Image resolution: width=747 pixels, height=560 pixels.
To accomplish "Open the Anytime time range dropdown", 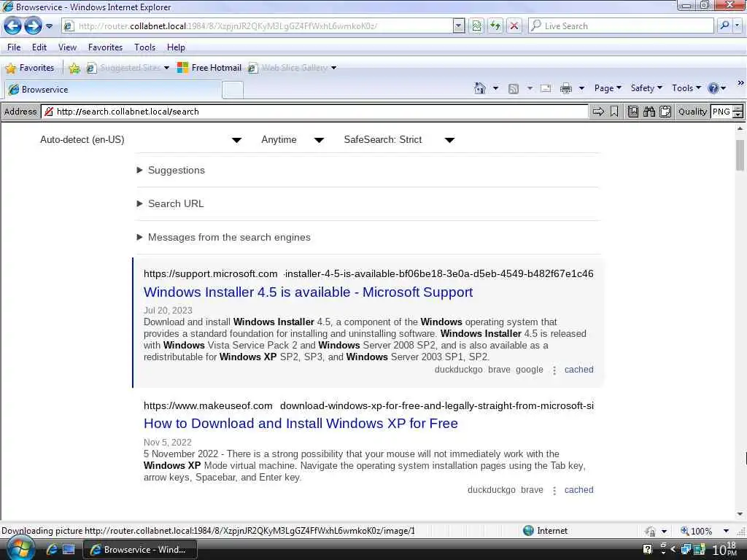I will pyautogui.click(x=292, y=139).
